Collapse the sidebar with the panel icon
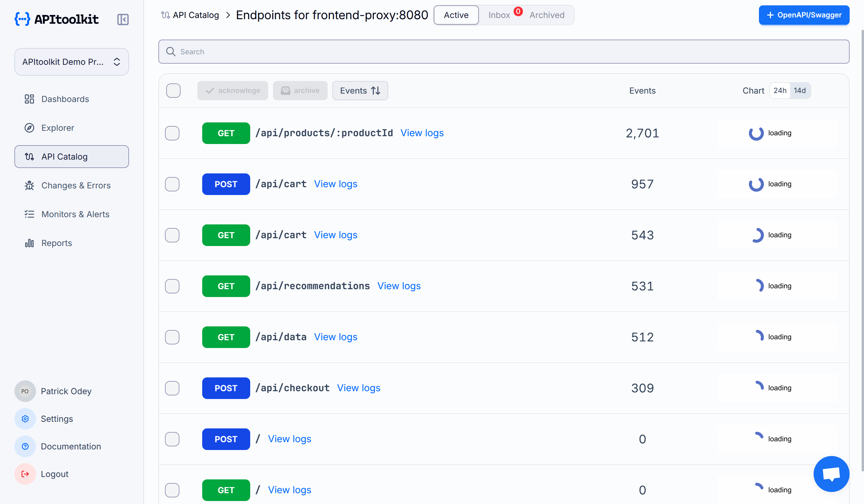 (123, 19)
